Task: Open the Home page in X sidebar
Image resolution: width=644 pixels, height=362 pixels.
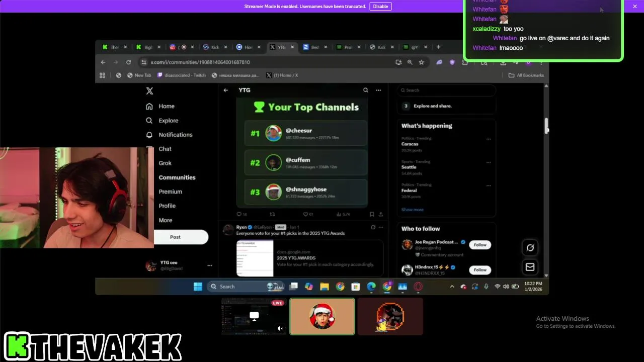Action: point(160,106)
